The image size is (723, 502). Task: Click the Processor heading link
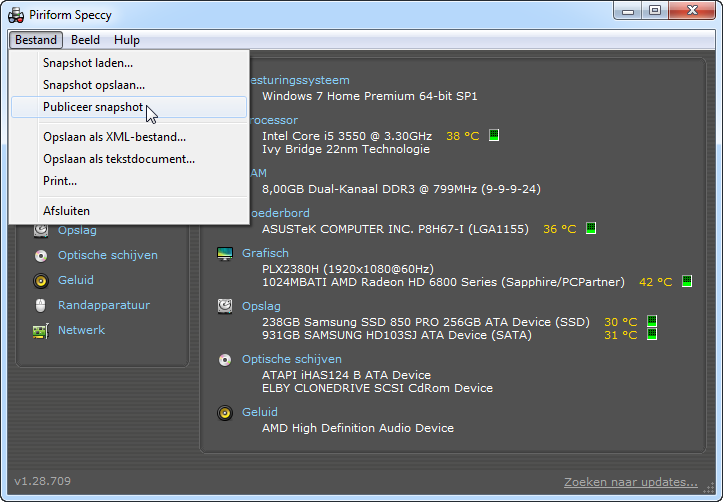(x=274, y=120)
